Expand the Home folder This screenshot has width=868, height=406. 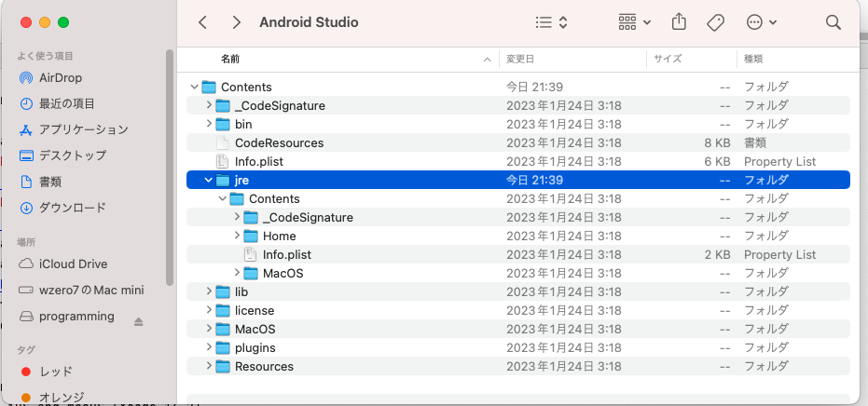coord(237,236)
